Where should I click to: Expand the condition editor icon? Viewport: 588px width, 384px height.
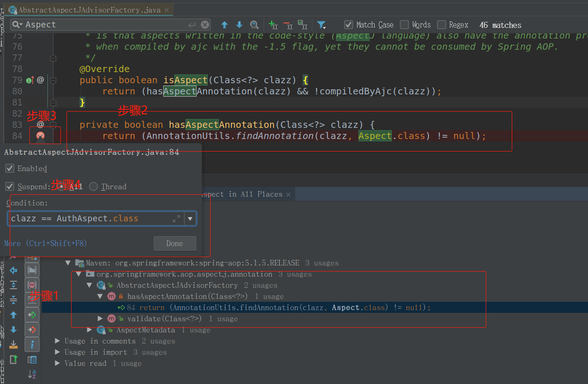point(176,218)
